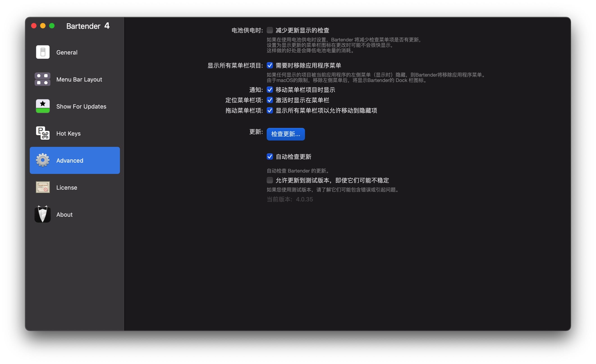
Task: Select the Show For Updates label
Action: pos(81,107)
